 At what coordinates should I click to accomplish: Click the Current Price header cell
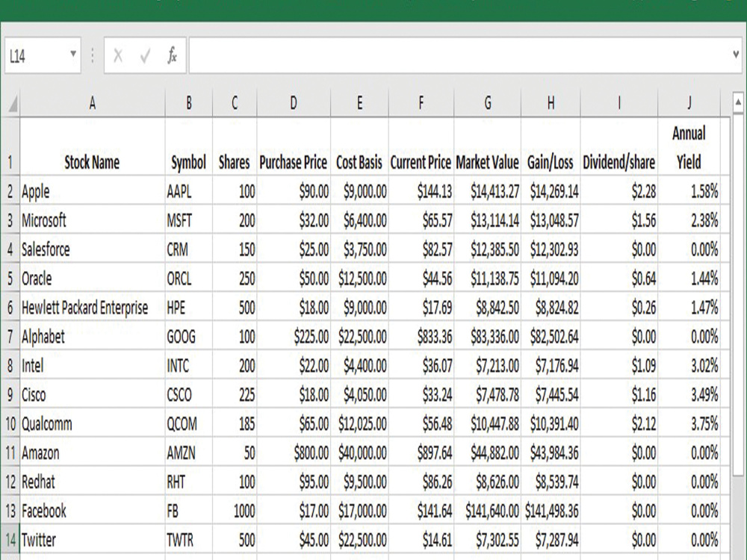tap(421, 146)
